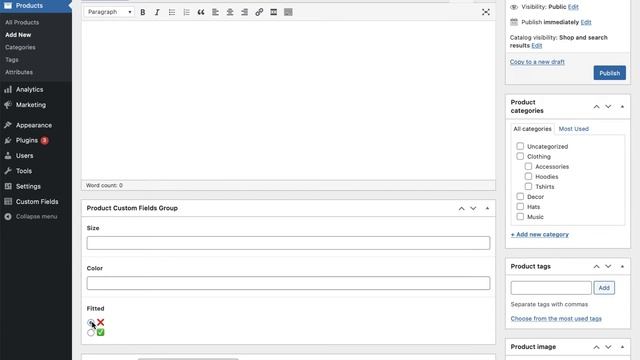Enter distraction-free fullscreen editor mode
640x360 pixels.
point(486,12)
